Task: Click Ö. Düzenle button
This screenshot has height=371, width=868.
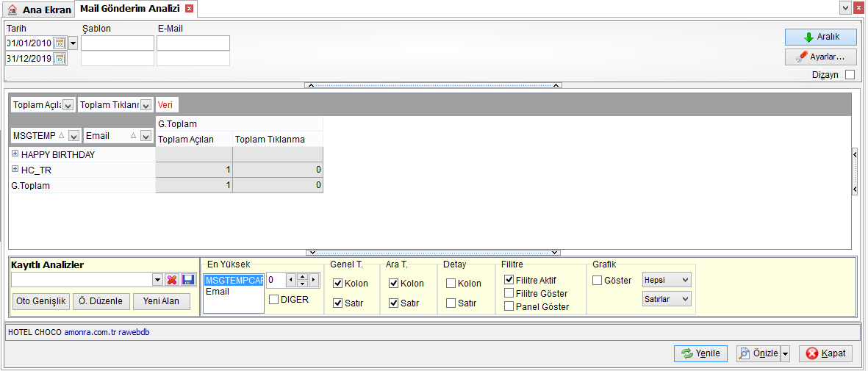Action: [101, 301]
